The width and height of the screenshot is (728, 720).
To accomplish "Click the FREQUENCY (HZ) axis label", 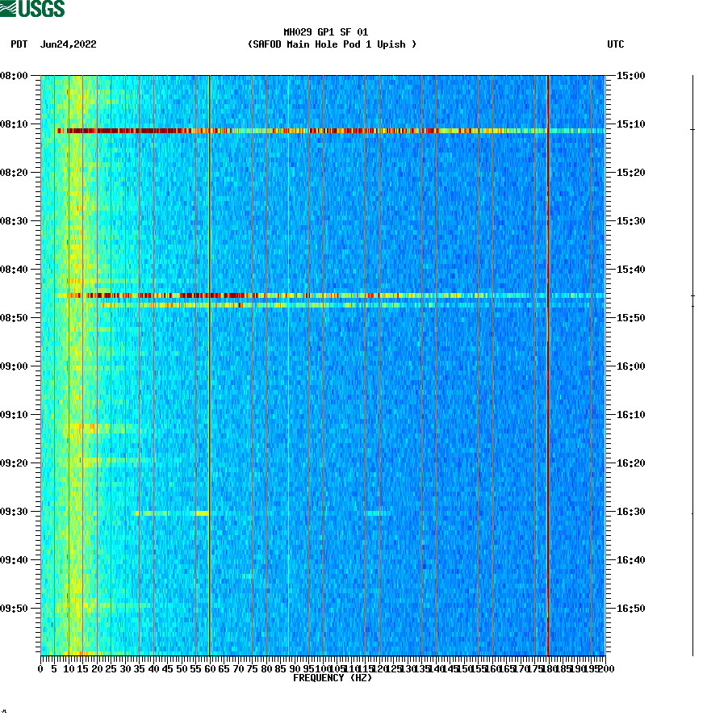I will point(333,679).
